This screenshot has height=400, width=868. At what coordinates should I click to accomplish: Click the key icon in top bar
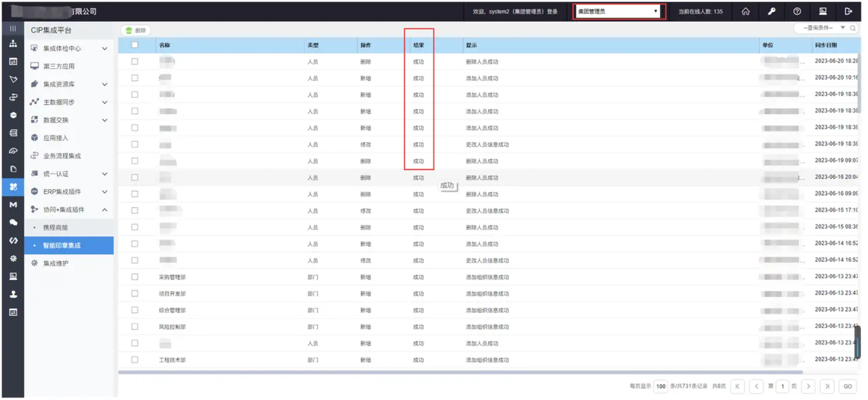[x=771, y=11]
